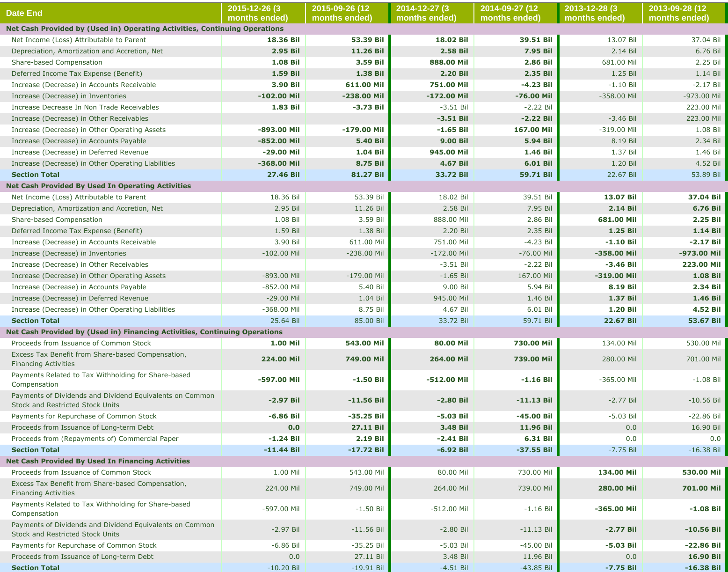The width and height of the screenshot is (728, 572).
Task: Click the -37.55 Bil financing section total
Action: pos(534,450)
